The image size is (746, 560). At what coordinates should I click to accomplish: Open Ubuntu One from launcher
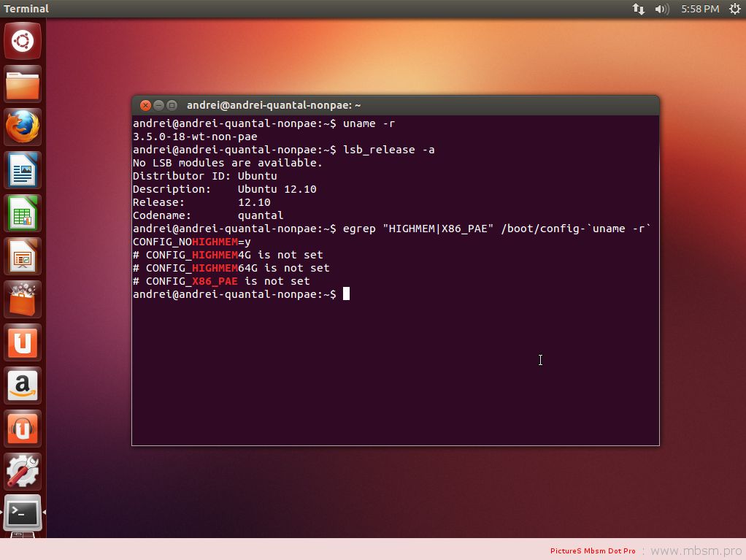coord(23,342)
